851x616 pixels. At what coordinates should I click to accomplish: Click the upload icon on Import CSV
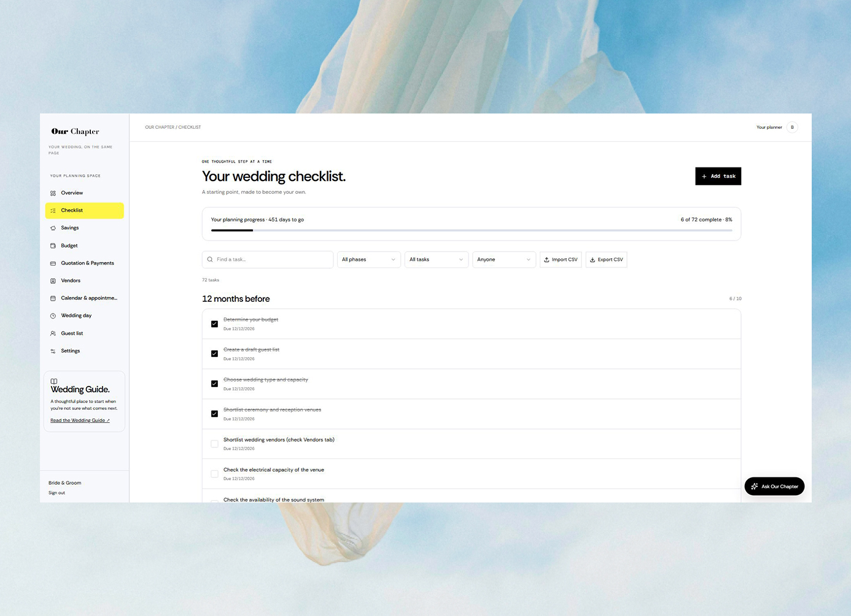[x=546, y=260]
